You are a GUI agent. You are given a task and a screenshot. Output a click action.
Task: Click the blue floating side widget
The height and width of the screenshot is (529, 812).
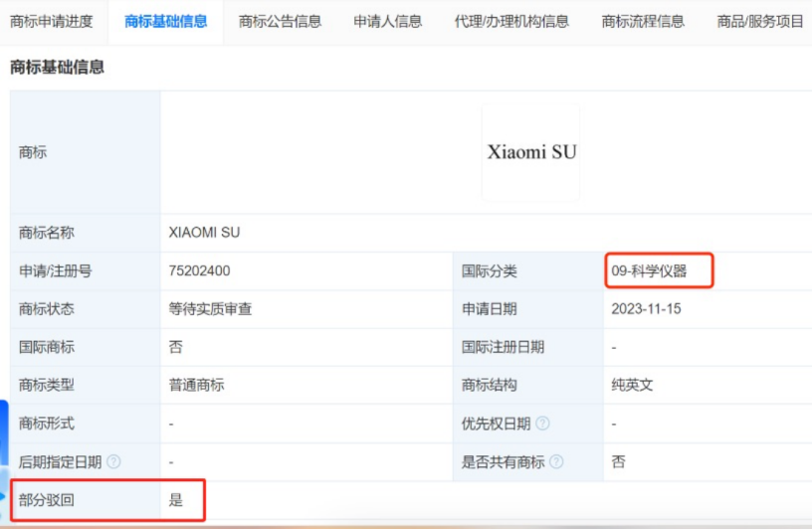(x=4, y=460)
